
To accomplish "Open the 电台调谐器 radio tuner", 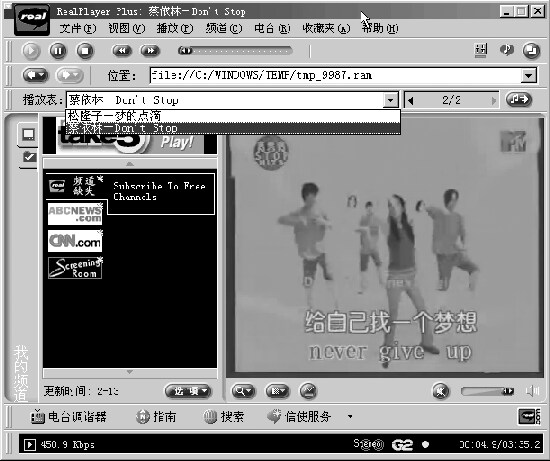I will 69,417.
